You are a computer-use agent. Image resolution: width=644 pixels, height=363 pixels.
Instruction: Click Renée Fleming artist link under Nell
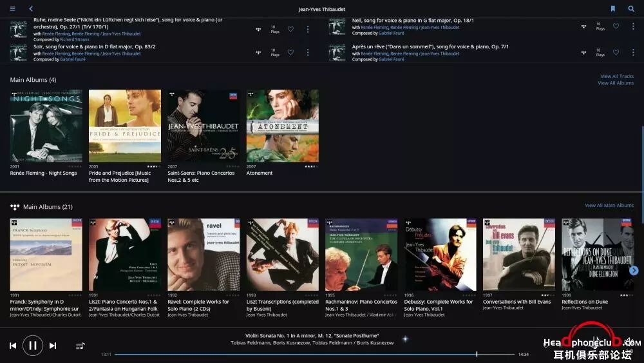(x=375, y=27)
